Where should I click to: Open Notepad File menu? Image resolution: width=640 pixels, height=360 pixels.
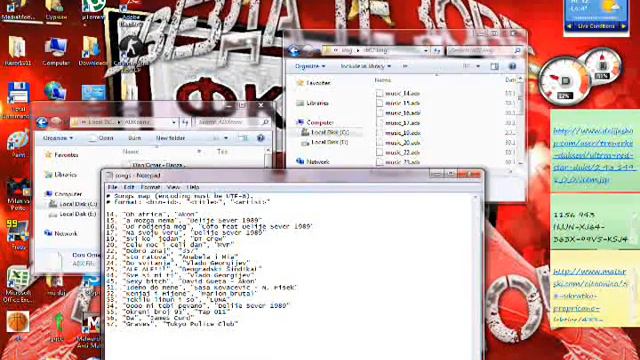point(112,187)
